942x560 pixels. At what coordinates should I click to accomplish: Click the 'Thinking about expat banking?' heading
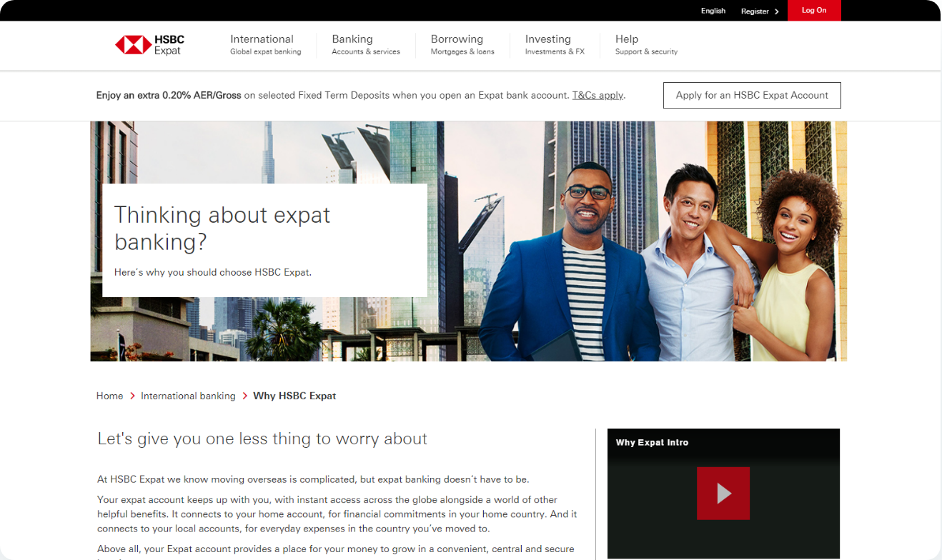(222, 228)
